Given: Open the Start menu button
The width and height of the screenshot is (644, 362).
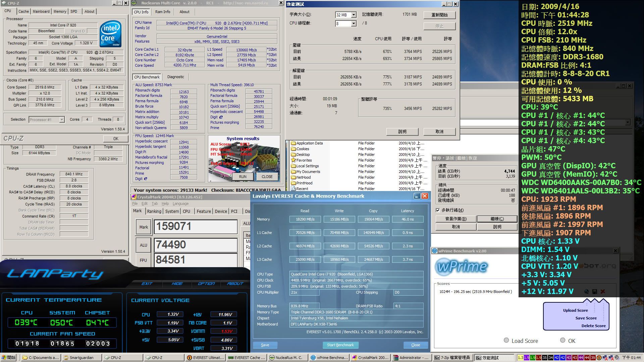Looking at the screenshot, I should coord(9,358).
